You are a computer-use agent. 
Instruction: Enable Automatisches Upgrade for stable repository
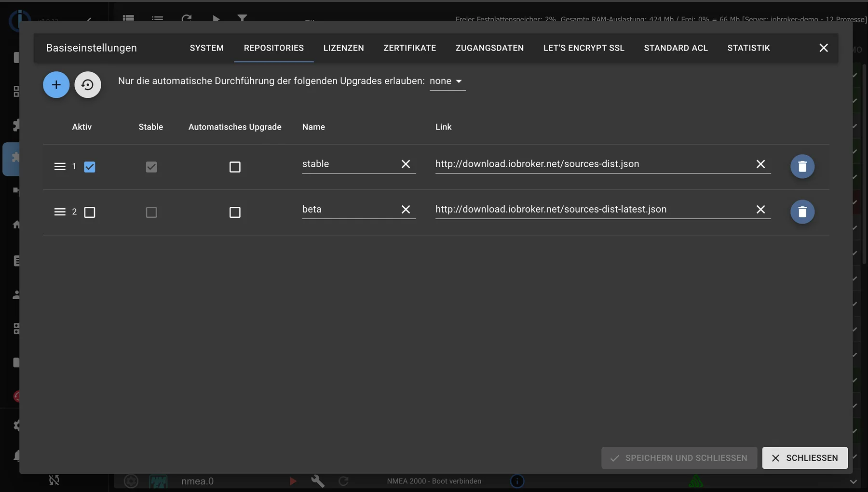[235, 167]
